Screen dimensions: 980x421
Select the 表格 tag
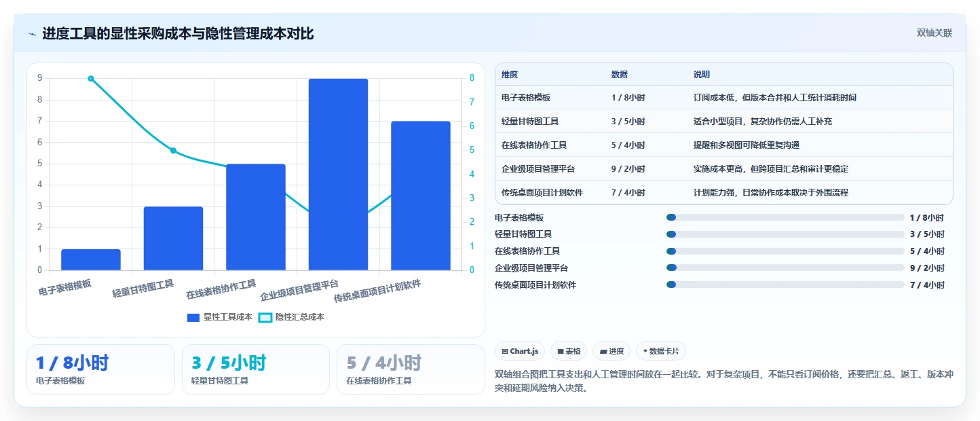[x=569, y=351]
